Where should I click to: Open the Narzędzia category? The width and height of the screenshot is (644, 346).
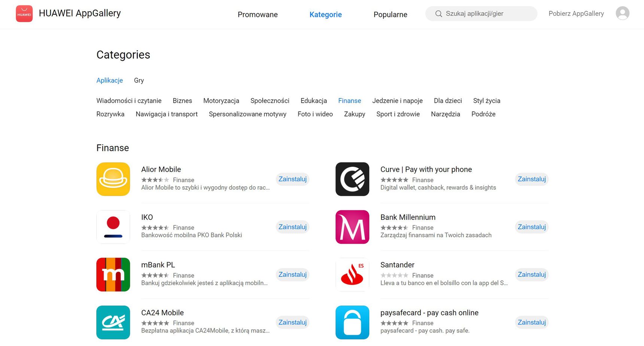(446, 114)
